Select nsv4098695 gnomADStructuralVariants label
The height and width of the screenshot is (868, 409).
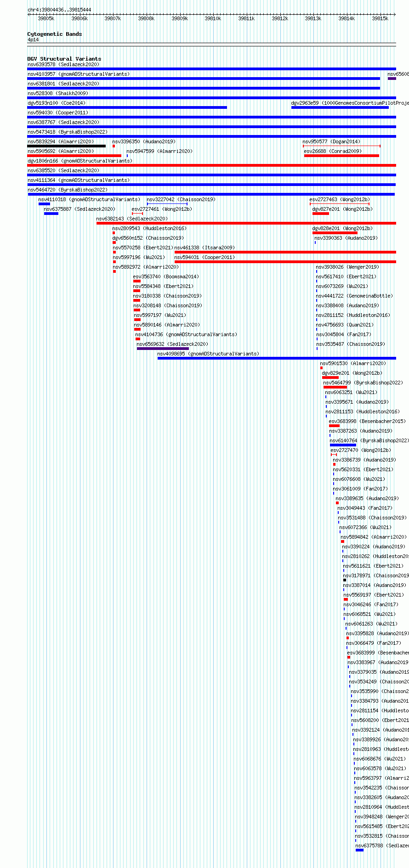click(x=208, y=354)
